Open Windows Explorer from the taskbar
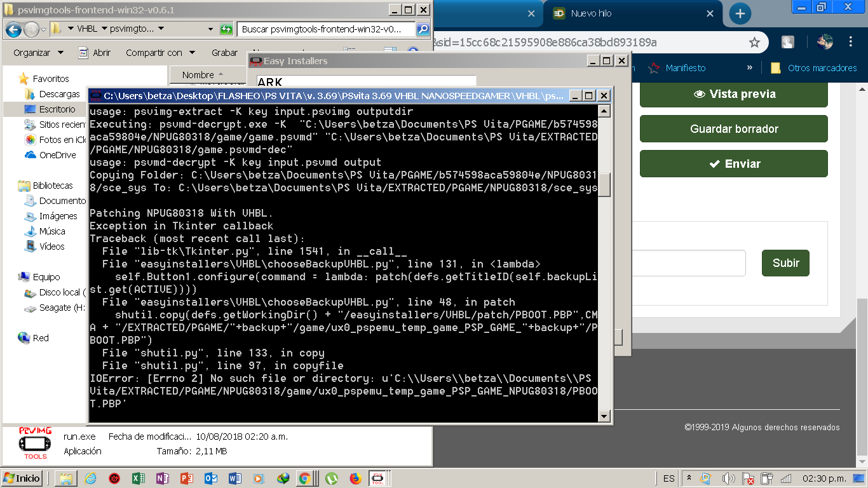The height and width of the screenshot is (488, 868). point(65,478)
